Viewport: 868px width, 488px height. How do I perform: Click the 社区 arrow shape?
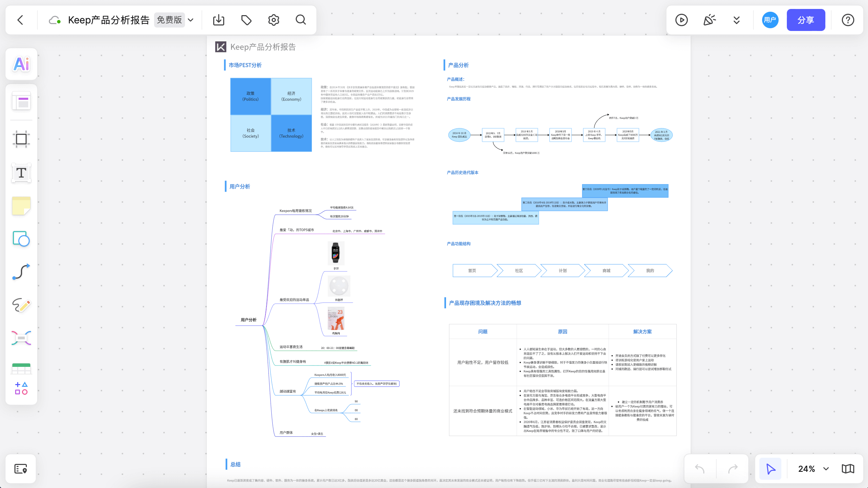click(x=519, y=270)
